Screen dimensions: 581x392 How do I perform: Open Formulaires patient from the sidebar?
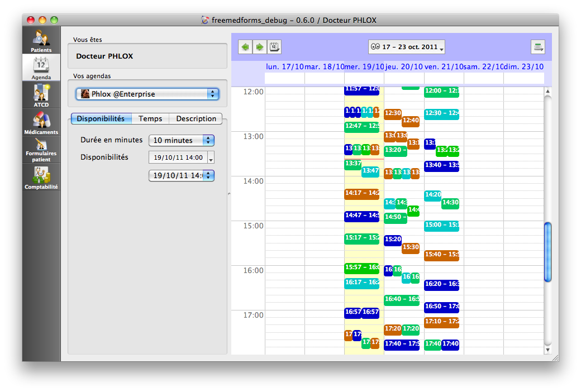[x=41, y=150]
